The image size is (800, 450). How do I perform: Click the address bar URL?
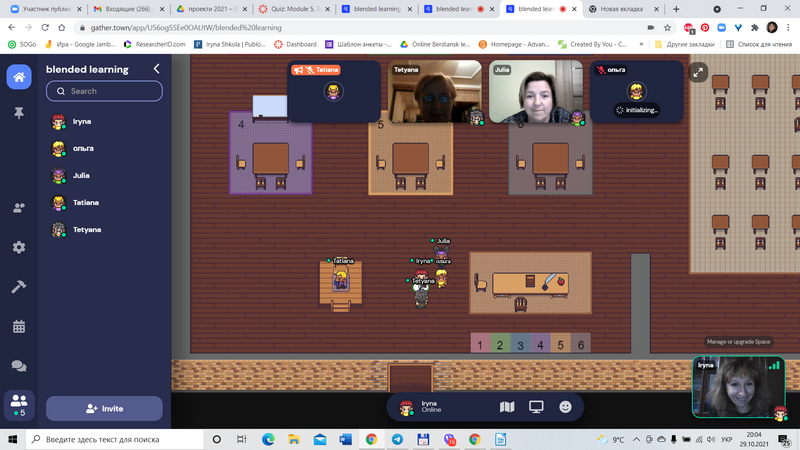(186, 28)
